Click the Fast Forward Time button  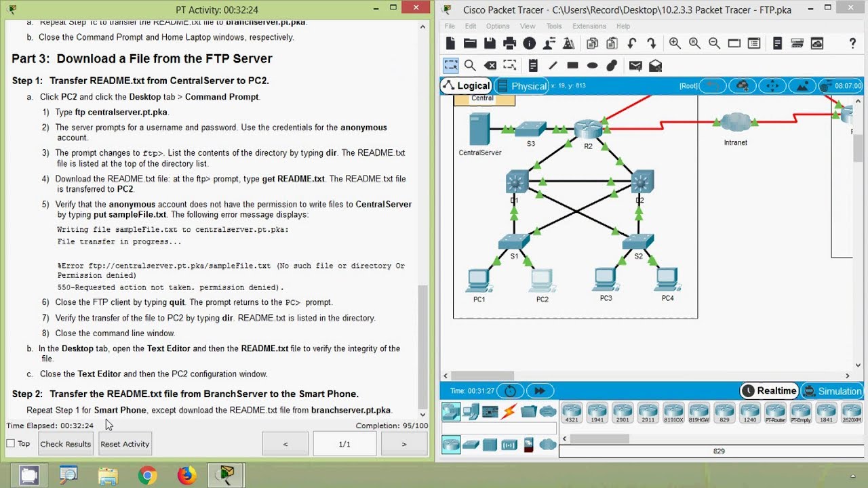pyautogui.click(x=540, y=391)
